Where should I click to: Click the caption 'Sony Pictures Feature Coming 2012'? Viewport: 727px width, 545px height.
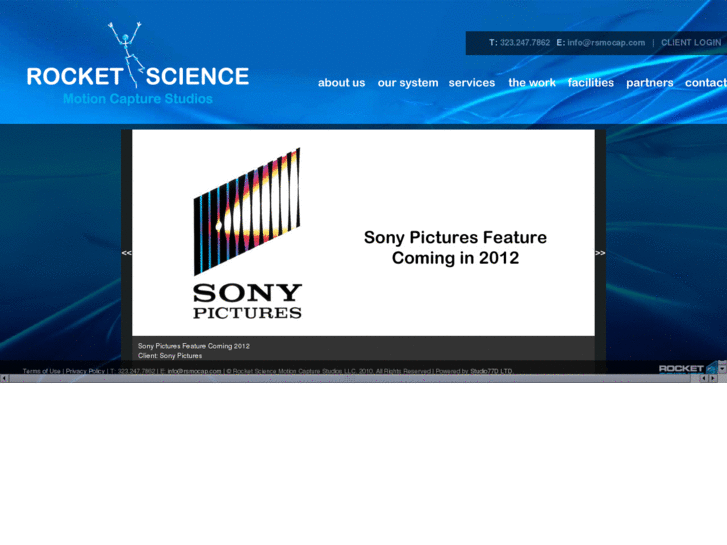coord(194,346)
